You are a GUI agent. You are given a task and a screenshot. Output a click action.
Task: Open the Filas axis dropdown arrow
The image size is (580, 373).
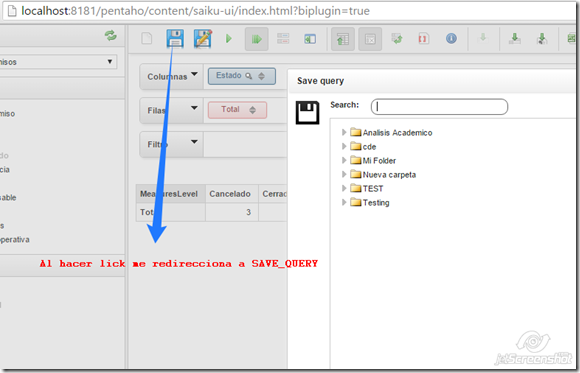pyautogui.click(x=194, y=108)
